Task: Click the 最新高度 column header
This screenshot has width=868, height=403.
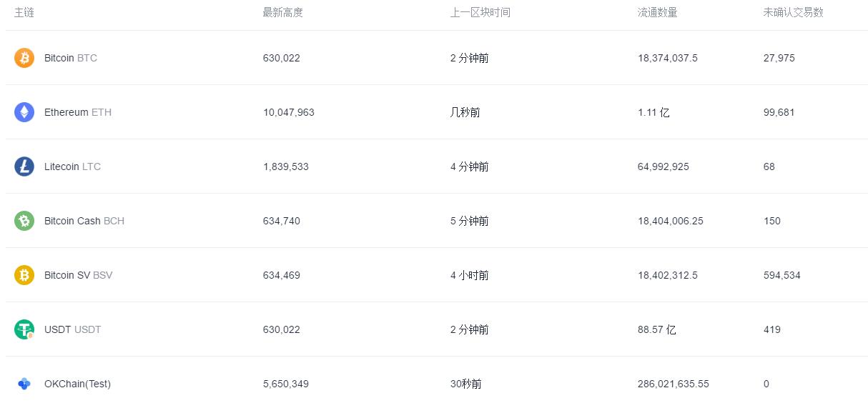Action: 283,12
